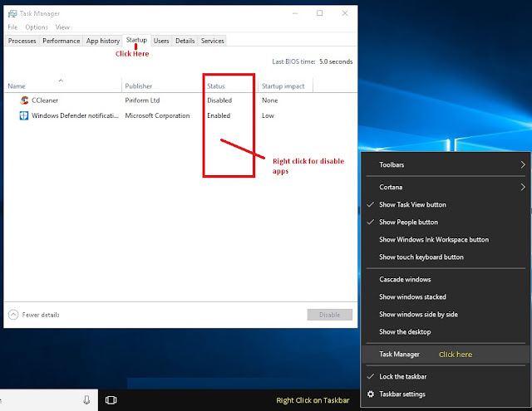Click the Name column sort arrow
This screenshot has width=532, height=411.
[x=61, y=81]
